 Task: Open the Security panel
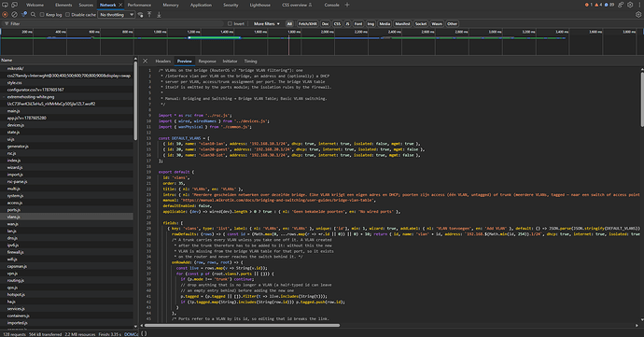coord(231,5)
